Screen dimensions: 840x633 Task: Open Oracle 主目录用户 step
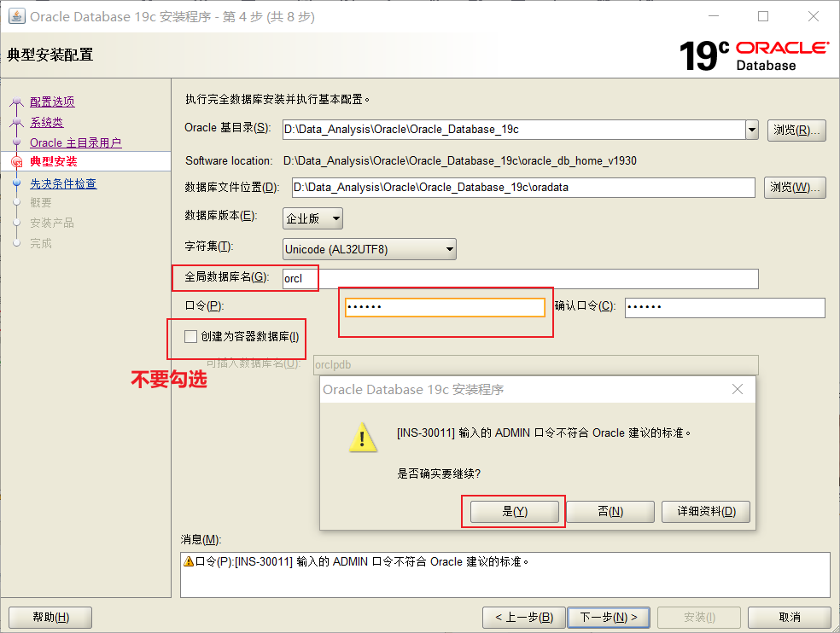(x=75, y=142)
